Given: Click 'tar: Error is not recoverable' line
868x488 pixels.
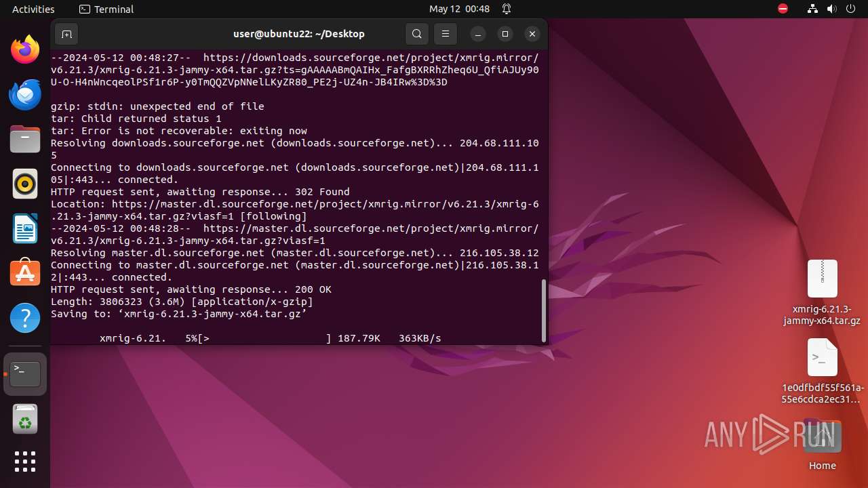Looking at the screenshot, I should (x=179, y=131).
